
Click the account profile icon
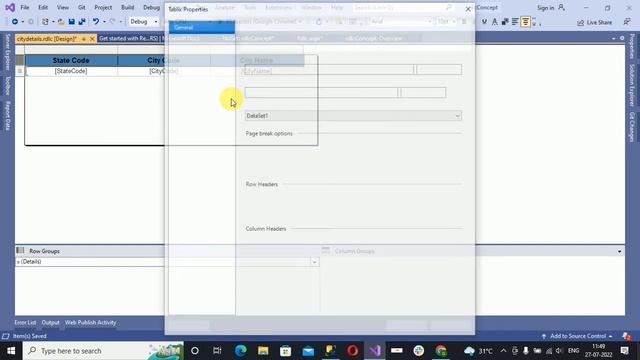(x=562, y=7)
